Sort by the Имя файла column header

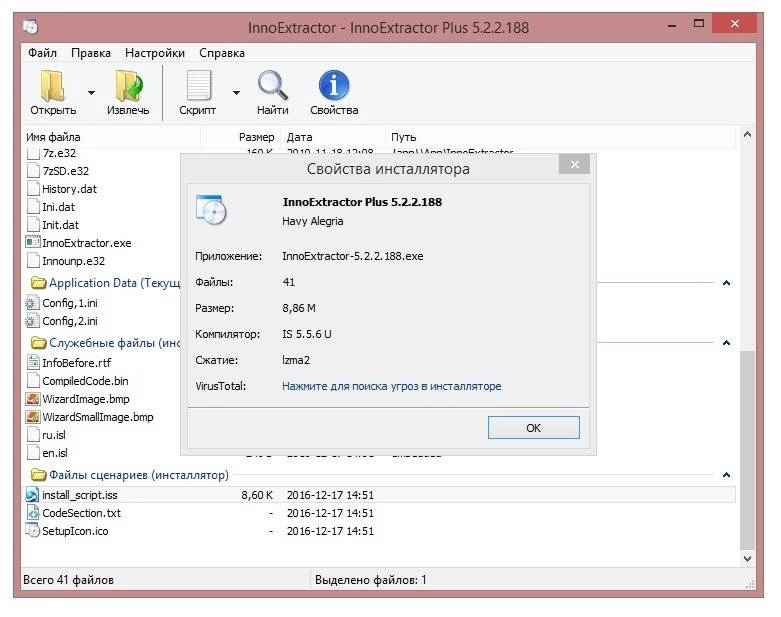[53, 137]
